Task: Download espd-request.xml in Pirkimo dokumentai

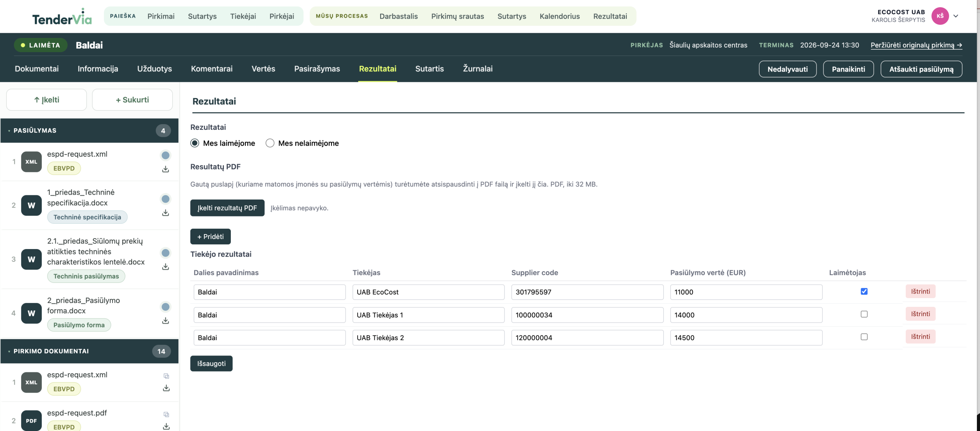Action: pos(166,388)
